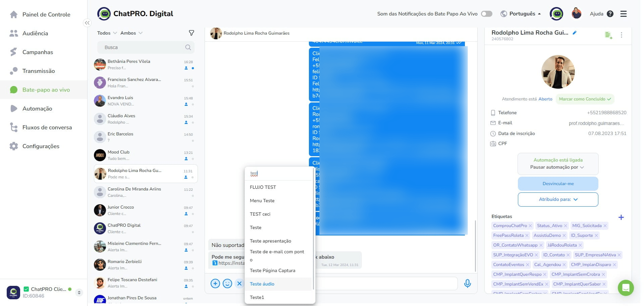Click the ChatPRO robot avatar in header

click(556, 14)
